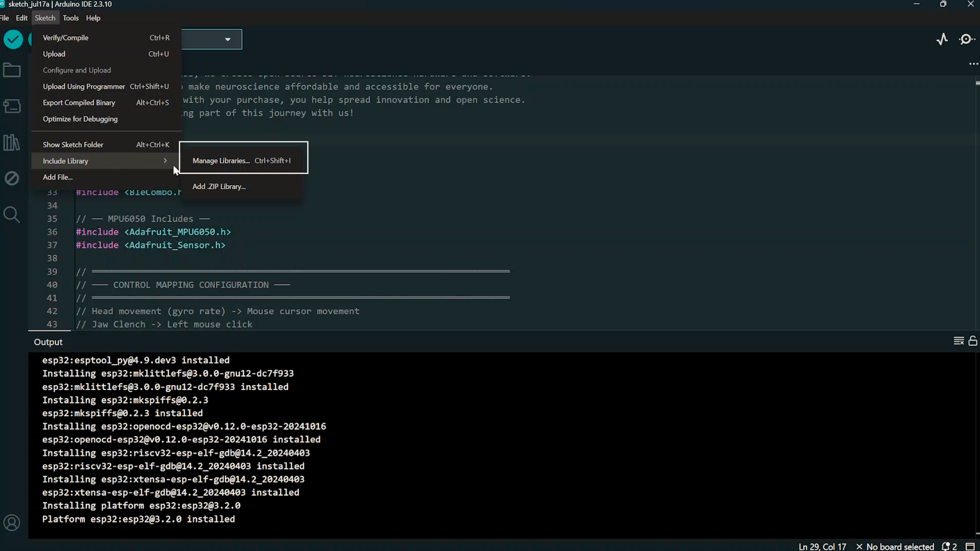The image size is (980, 551).
Task: Click No board selected in status bar
Action: click(x=895, y=547)
